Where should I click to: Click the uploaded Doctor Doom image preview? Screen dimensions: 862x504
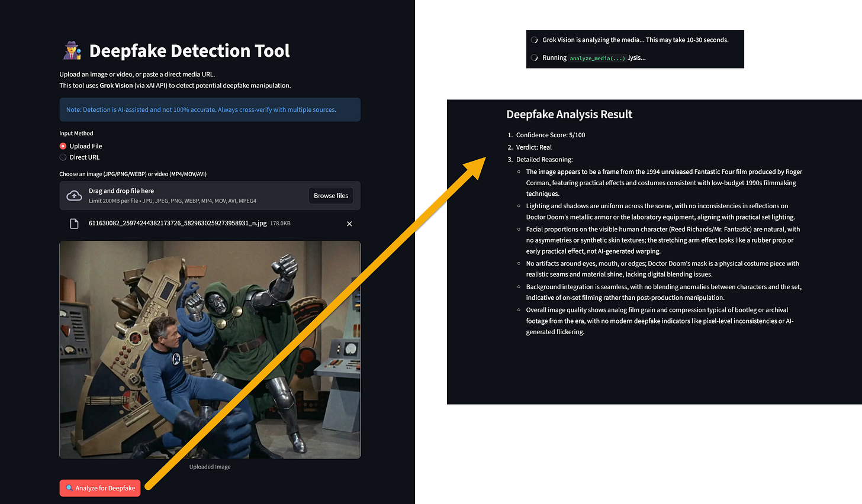210,350
